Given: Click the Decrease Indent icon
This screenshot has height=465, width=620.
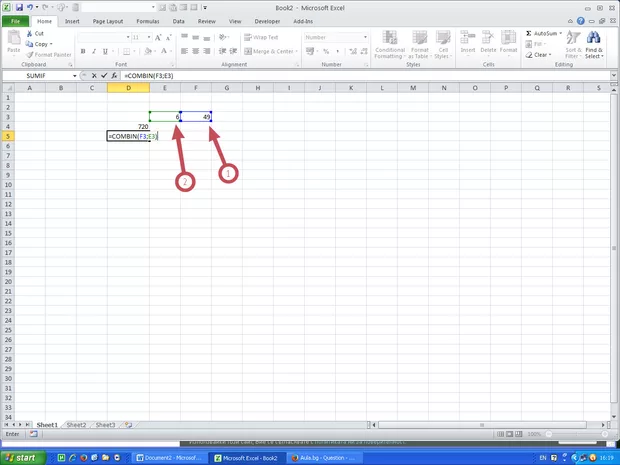Looking at the screenshot, I should (x=223, y=51).
